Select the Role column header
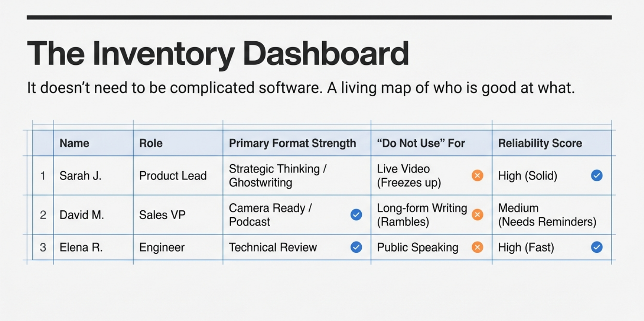This screenshot has height=321, width=644. coord(151,143)
